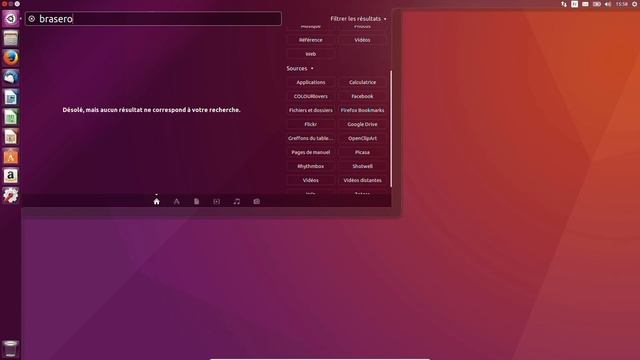Viewport: 640px width, 360px height.
Task: Switch to the Home lens icon
Action: tap(156, 201)
